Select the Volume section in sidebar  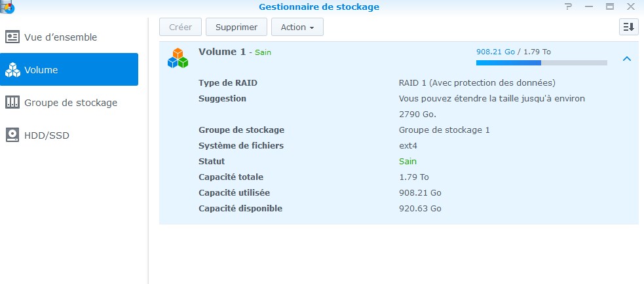point(69,69)
